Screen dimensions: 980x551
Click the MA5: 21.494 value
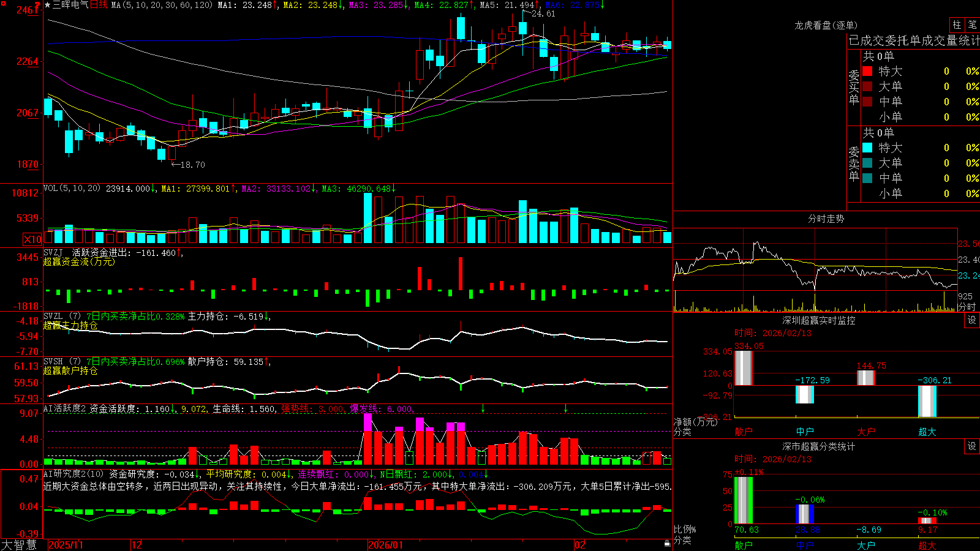click(507, 5)
